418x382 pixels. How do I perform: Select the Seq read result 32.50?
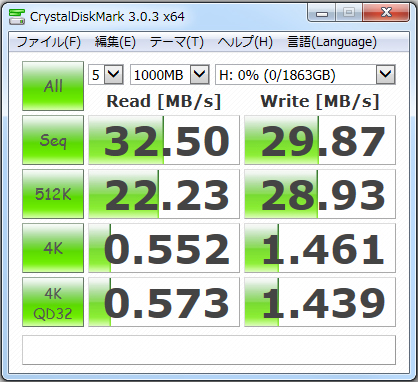164,140
